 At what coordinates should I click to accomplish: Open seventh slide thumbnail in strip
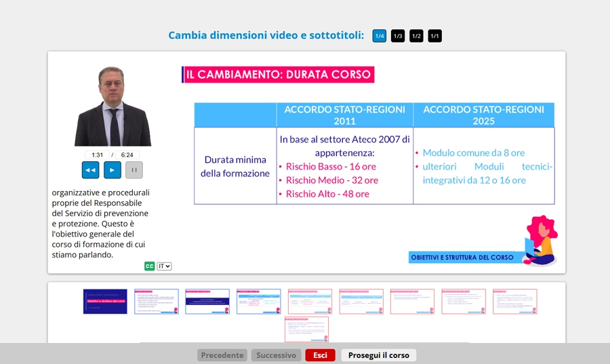(412, 302)
